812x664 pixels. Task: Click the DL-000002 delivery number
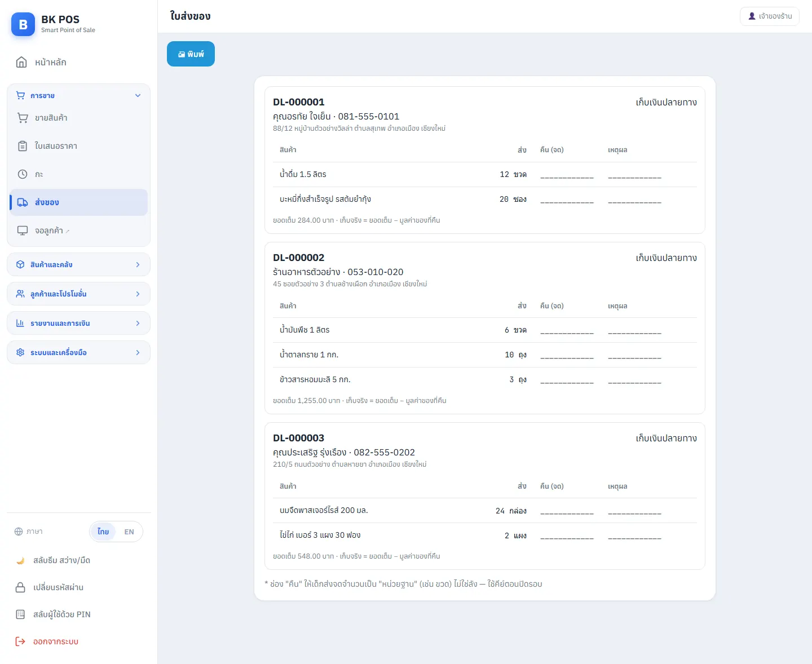(299, 258)
